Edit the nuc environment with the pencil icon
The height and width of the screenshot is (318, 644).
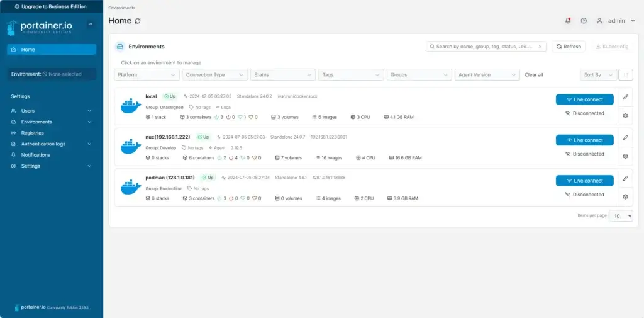(625, 138)
